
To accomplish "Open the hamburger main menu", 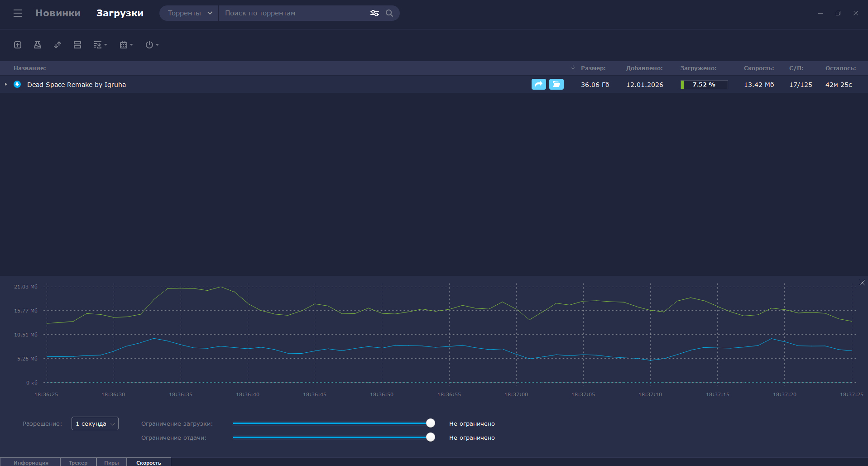I will pos(18,13).
